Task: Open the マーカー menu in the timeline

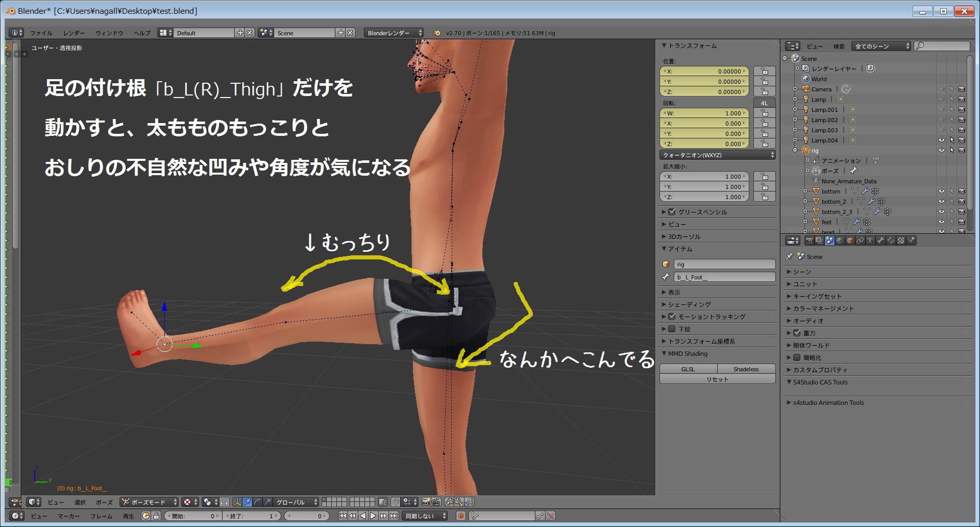Action: [x=68, y=516]
